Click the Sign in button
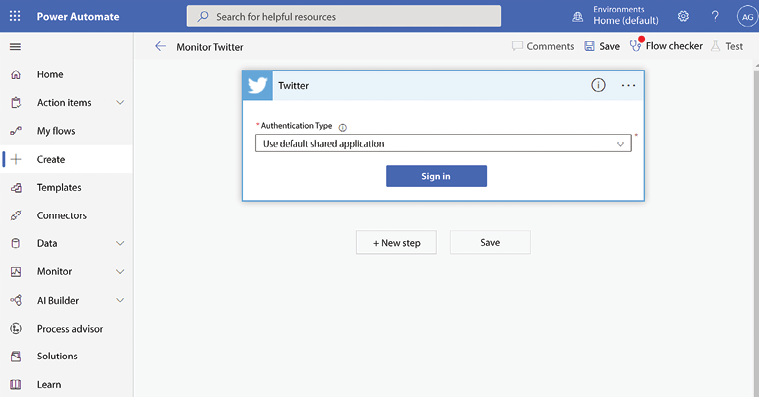 436,176
